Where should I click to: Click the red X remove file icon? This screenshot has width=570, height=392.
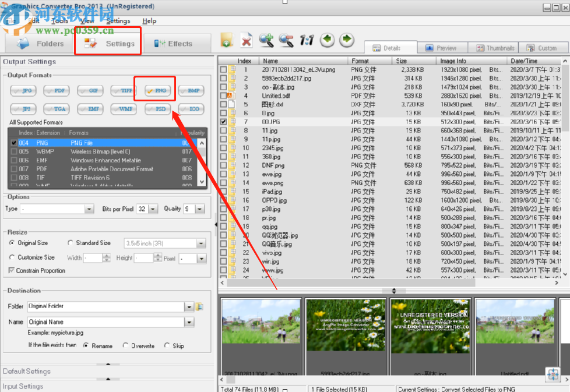pyautogui.click(x=247, y=40)
